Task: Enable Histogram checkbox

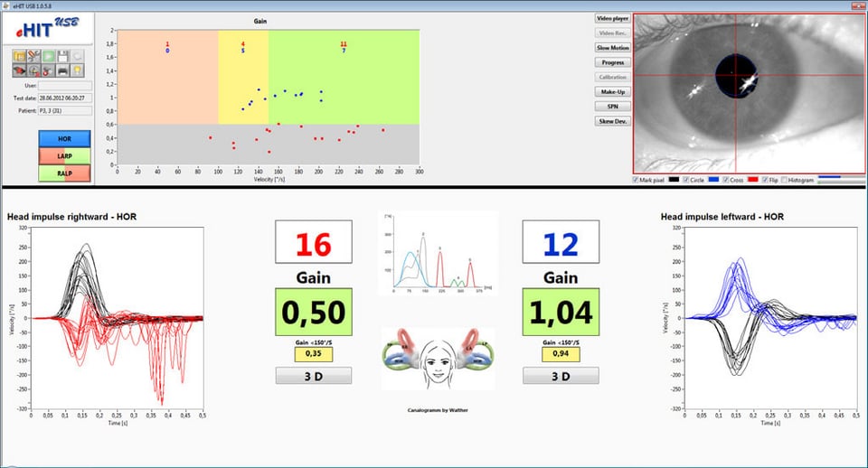Action: coord(785,180)
